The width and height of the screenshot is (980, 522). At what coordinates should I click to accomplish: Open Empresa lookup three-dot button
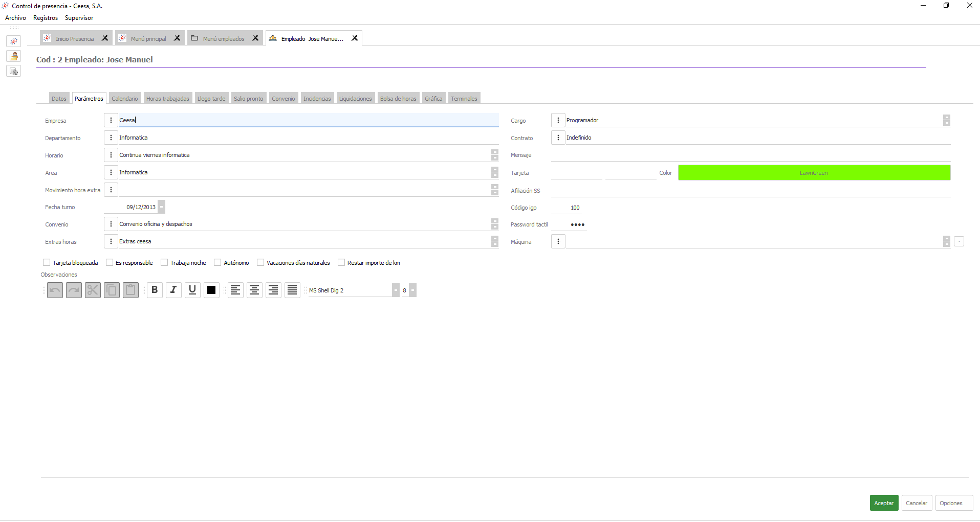[x=111, y=120]
